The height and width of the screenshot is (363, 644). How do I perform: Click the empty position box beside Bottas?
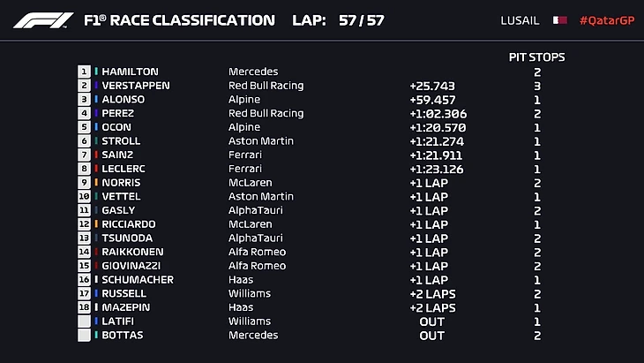(85, 336)
